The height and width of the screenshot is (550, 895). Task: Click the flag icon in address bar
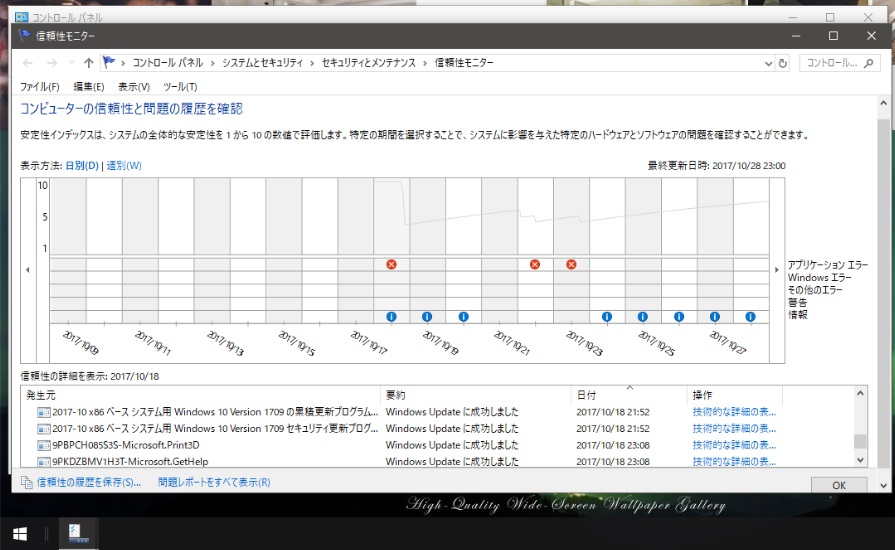[109, 62]
